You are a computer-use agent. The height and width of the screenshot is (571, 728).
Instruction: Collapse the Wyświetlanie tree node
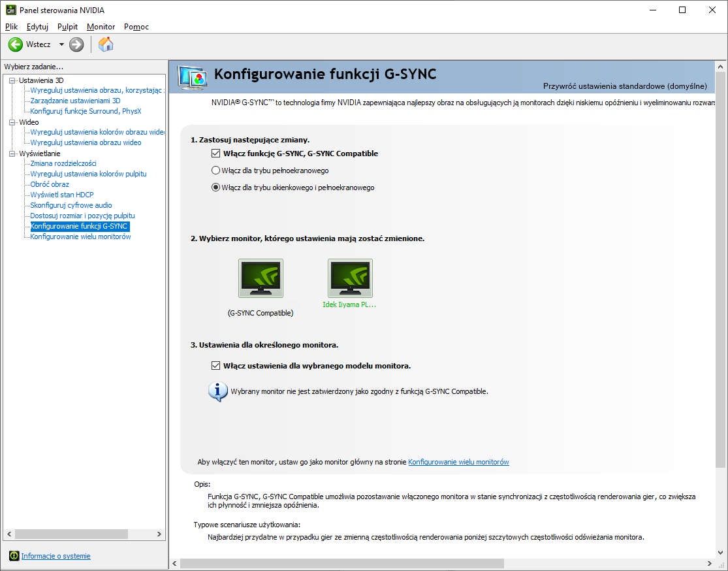[x=12, y=154]
